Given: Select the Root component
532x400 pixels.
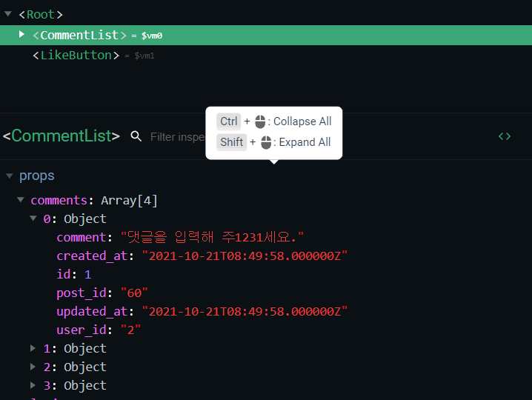Looking at the screenshot, I should click(41, 15).
